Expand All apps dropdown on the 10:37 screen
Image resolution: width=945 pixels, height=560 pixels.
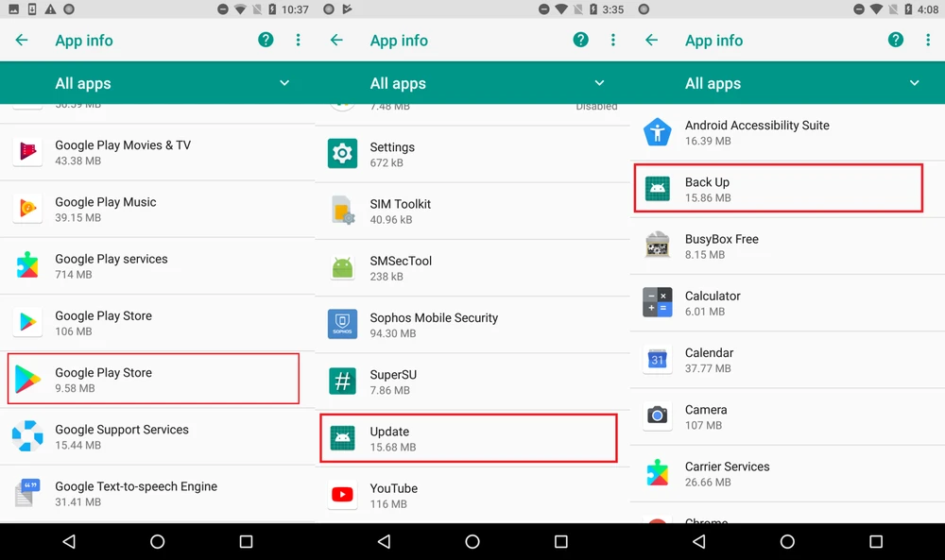coord(284,83)
